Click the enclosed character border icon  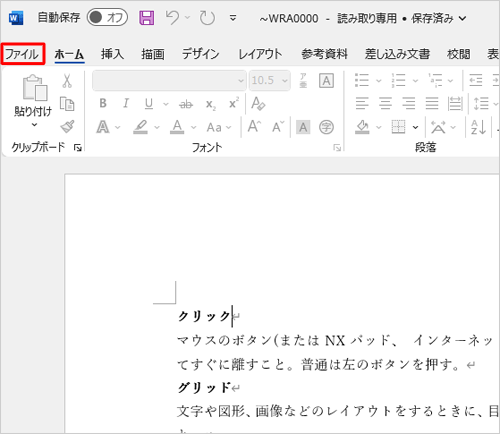[326, 80]
